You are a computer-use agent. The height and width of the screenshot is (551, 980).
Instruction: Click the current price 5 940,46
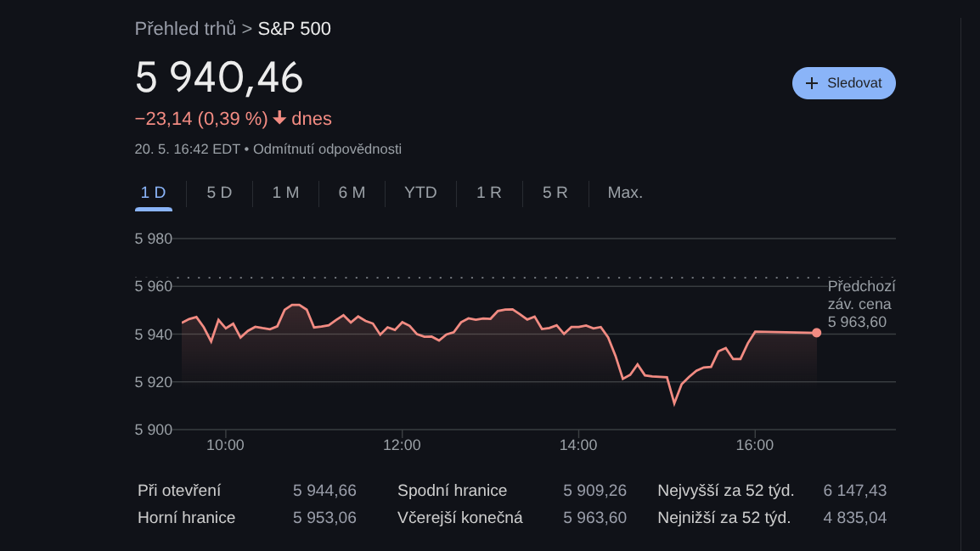[x=219, y=78]
